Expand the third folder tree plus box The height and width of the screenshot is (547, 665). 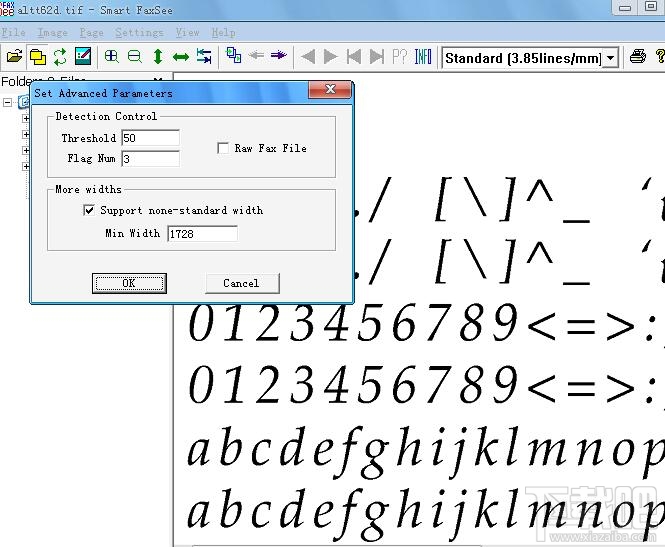pos(26,150)
